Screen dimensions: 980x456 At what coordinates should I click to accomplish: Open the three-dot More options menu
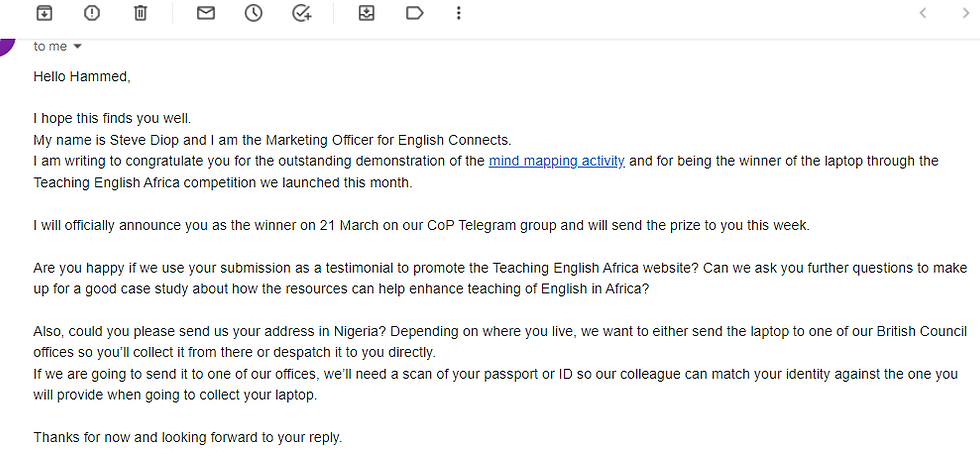[459, 13]
